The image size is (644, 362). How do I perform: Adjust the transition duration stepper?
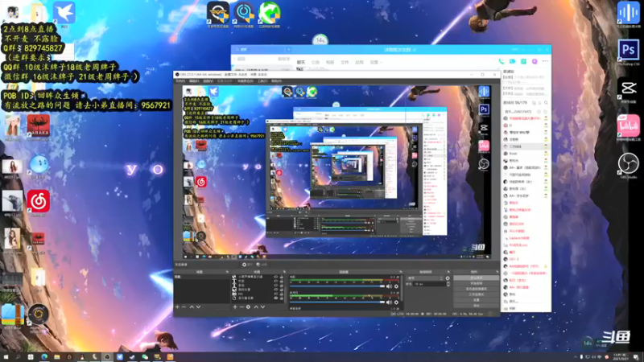coord(448,284)
